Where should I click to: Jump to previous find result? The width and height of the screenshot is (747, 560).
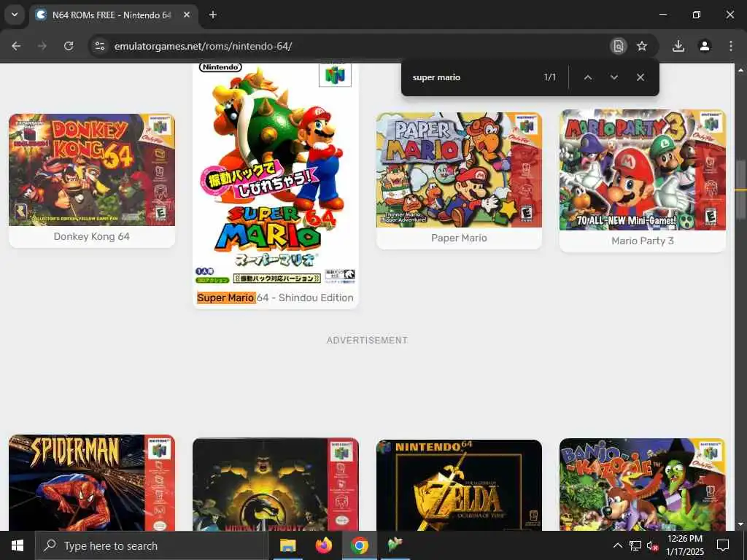[x=588, y=77]
